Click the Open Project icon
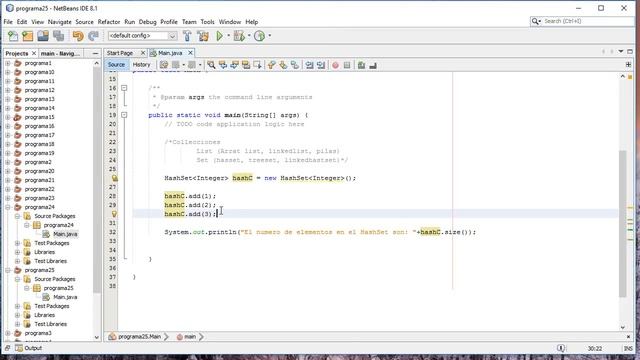The height and width of the screenshot is (360, 640). 43,36
